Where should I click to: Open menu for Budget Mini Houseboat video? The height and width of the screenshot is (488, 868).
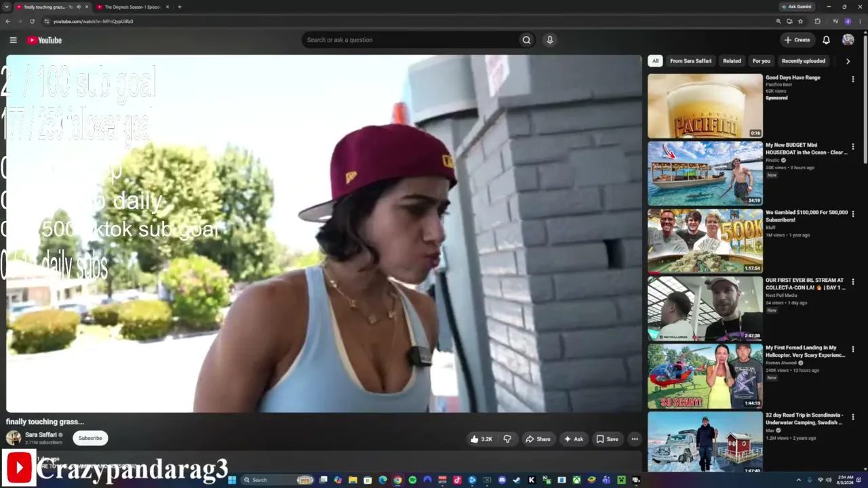point(852,146)
